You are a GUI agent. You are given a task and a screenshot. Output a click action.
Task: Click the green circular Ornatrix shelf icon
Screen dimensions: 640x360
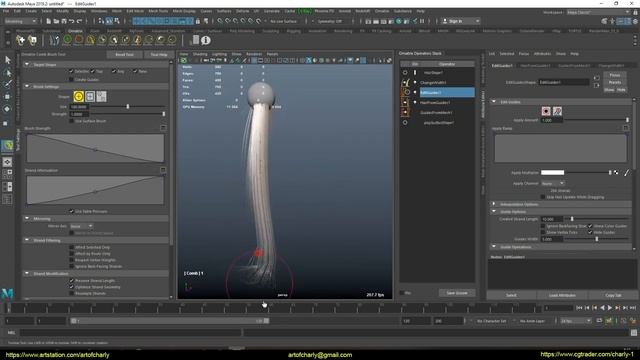point(67,40)
